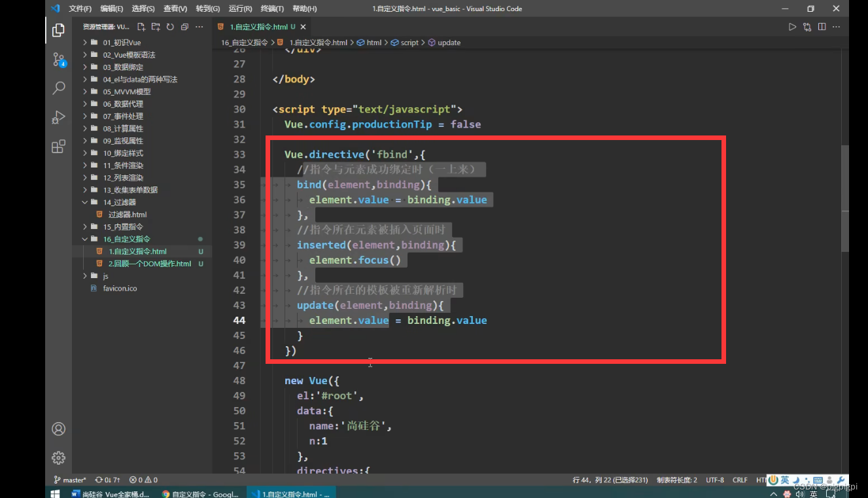Click the 16_自定义指令 breadcrumb

click(x=244, y=43)
